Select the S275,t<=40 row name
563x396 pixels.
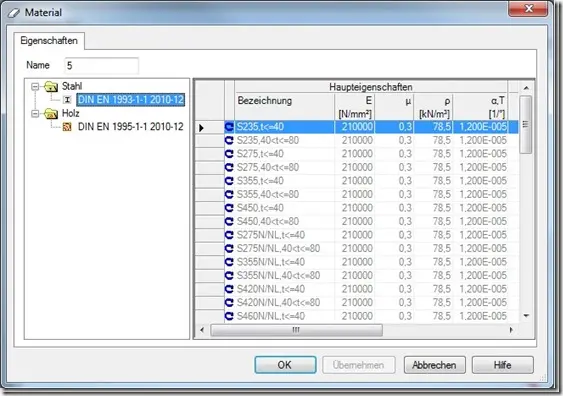point(260,154)
